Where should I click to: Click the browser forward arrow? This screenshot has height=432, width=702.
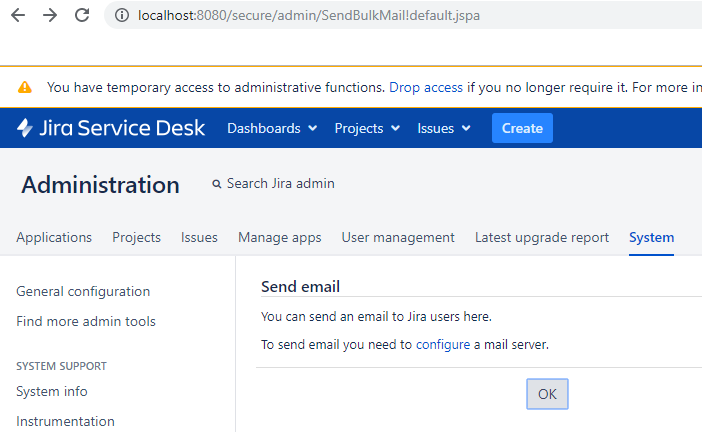50,15
